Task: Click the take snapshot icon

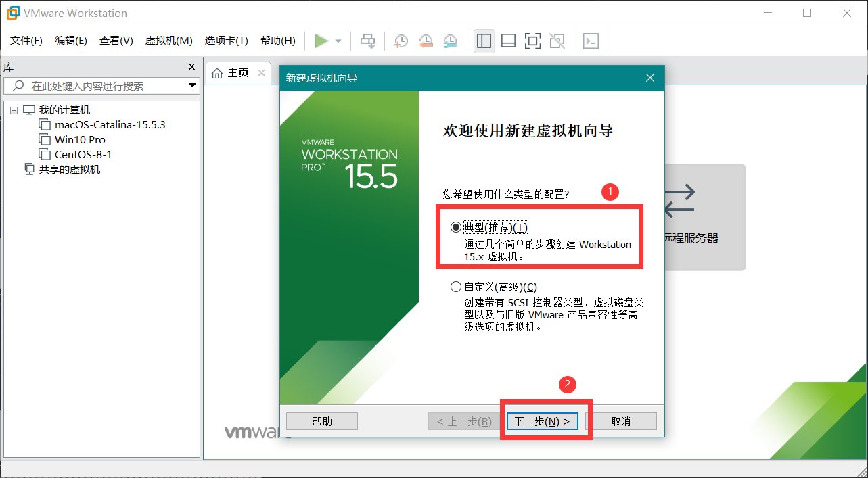Action: click(401, 41)
